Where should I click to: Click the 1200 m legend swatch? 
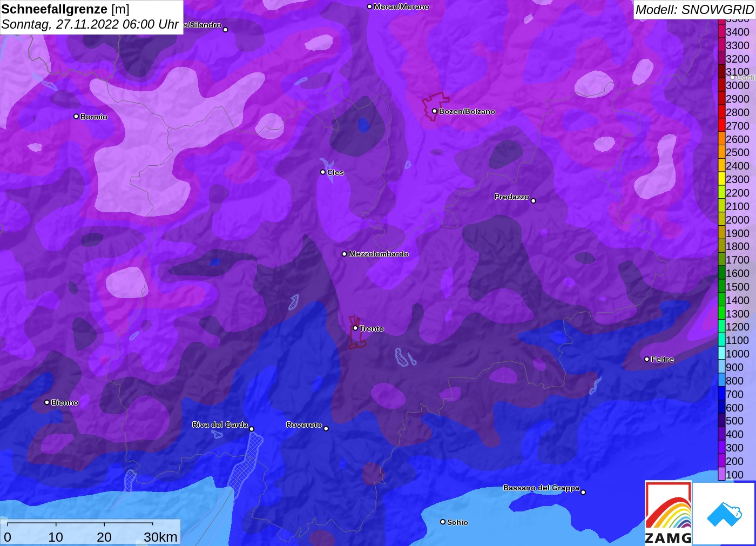[721, 326]
